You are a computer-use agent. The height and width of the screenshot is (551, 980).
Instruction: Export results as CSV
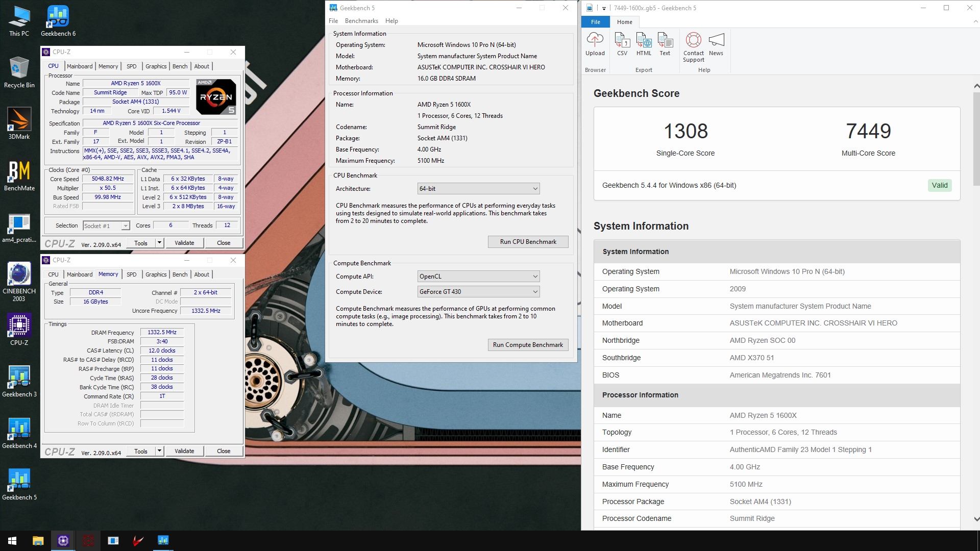pyautogui.click(x=622, y=44)
